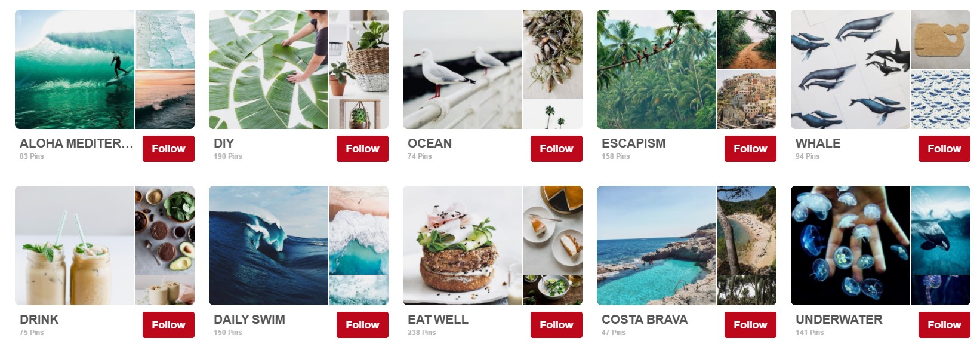Open the seagulls on railing image

(x=463, y=69)
